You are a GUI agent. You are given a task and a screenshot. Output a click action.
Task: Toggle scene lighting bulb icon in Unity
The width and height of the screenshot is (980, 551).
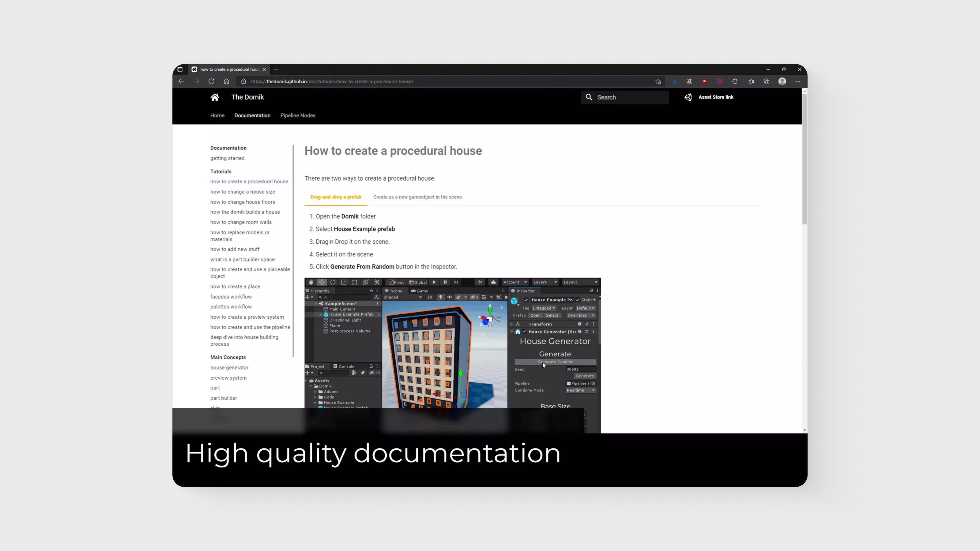point(441,297)
